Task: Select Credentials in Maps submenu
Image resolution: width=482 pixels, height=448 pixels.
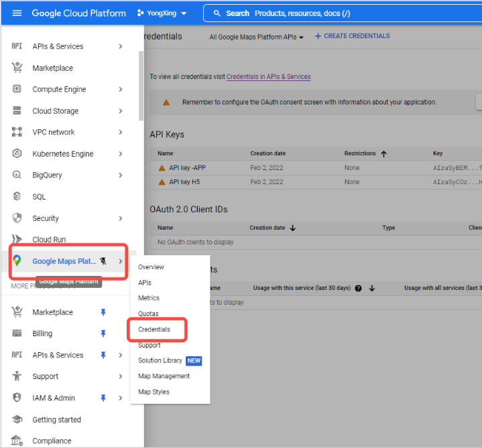Action: [154, 329]
